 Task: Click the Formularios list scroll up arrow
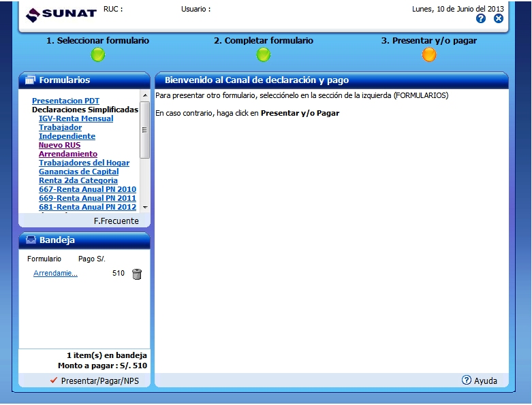click(145, 95)
